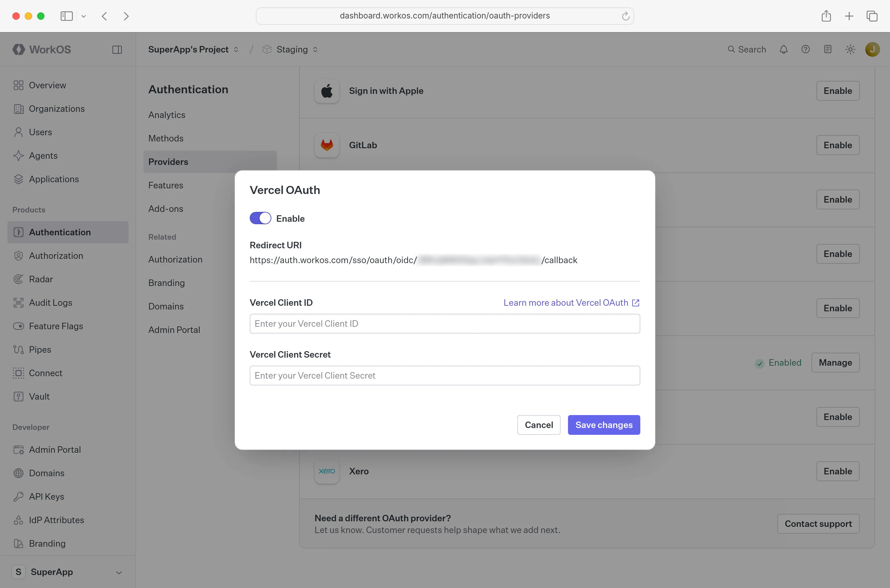This screenshot has width=890, height=588.
Task: Open Admin Portal under Related section
Action: 174,330
